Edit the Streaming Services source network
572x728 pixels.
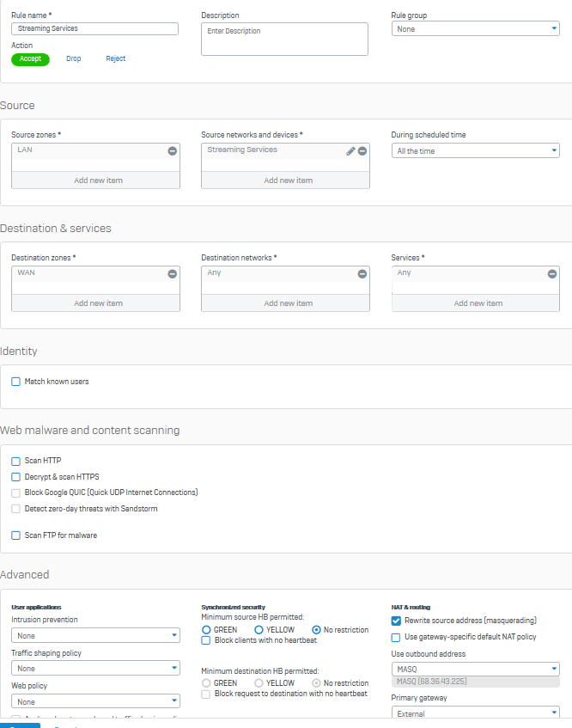[x=350, y=151]
